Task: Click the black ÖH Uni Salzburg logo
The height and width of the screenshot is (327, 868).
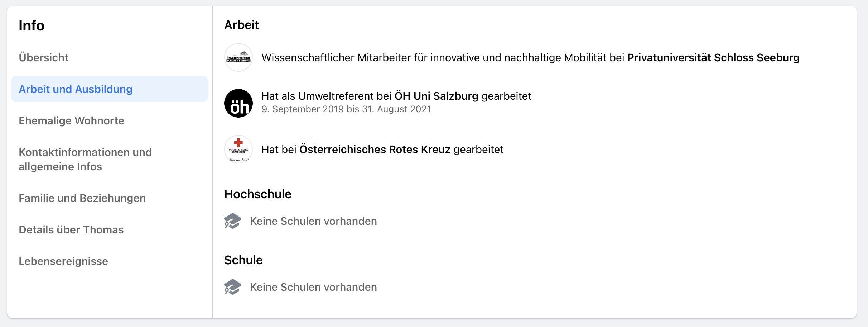Action: 238,103
